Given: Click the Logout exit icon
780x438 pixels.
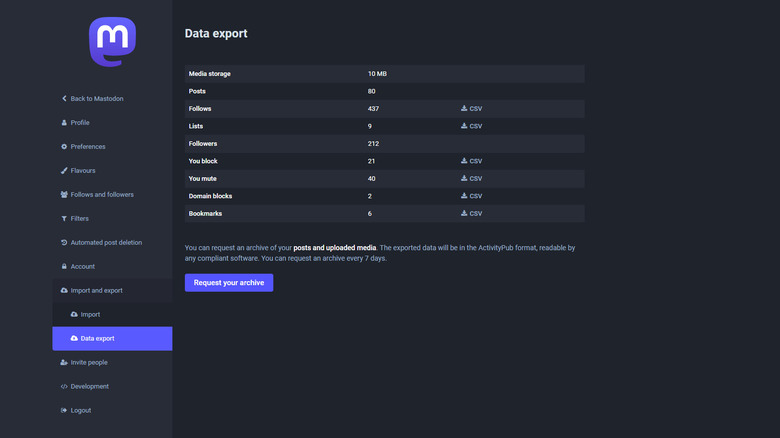Looking at the screenshot, I should point(64,410).
